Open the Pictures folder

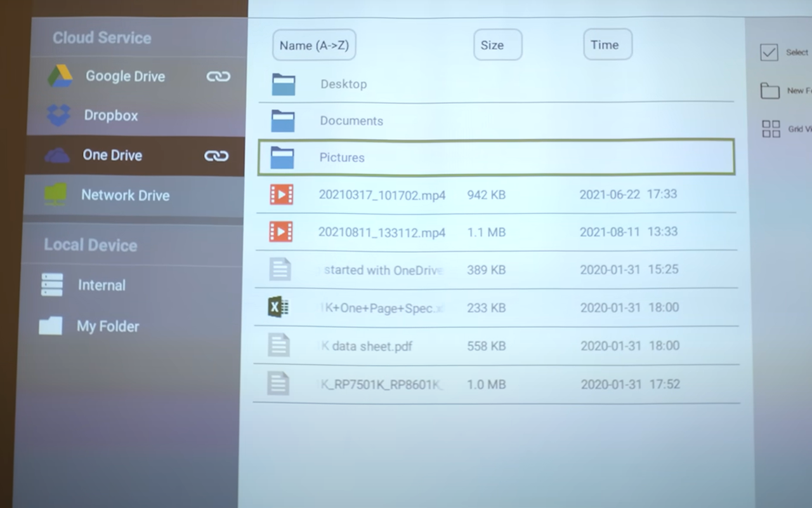(342, 157)
